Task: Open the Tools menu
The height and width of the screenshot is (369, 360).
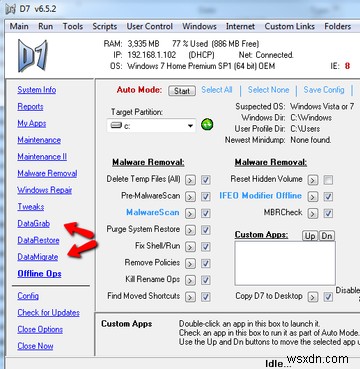Action: (73, 26)
